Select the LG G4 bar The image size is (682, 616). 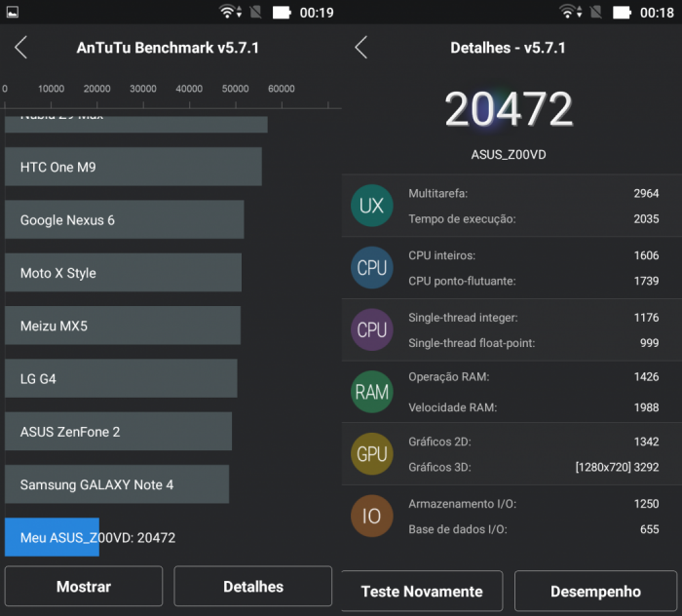pos(121,378)
